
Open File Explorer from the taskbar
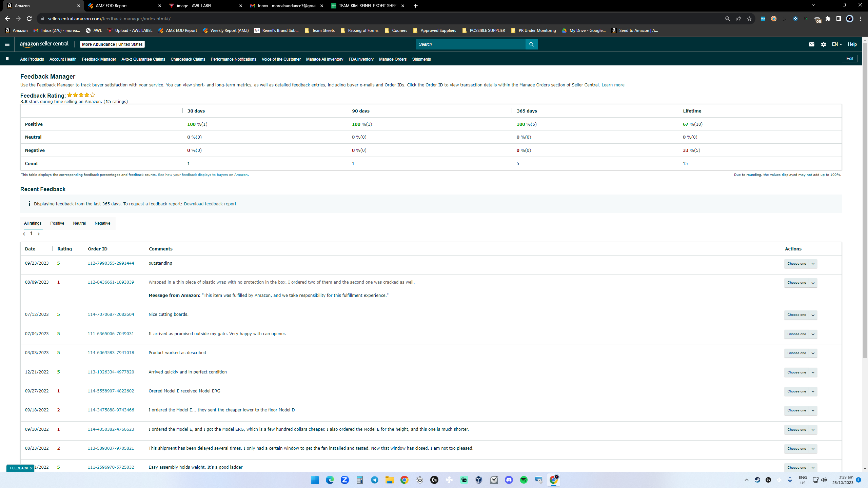[389, 480]
